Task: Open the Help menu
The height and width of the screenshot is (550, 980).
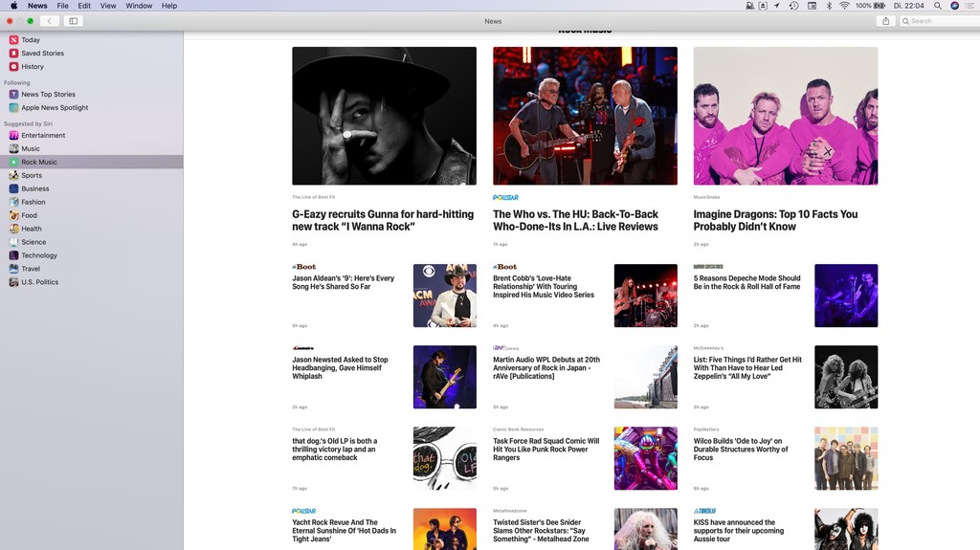Action: 169,6
